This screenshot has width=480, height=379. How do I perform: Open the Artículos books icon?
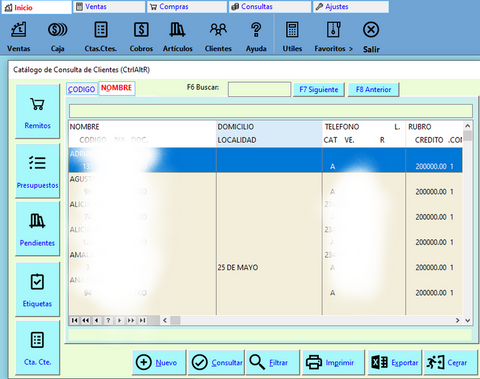(x=177, y=30)
